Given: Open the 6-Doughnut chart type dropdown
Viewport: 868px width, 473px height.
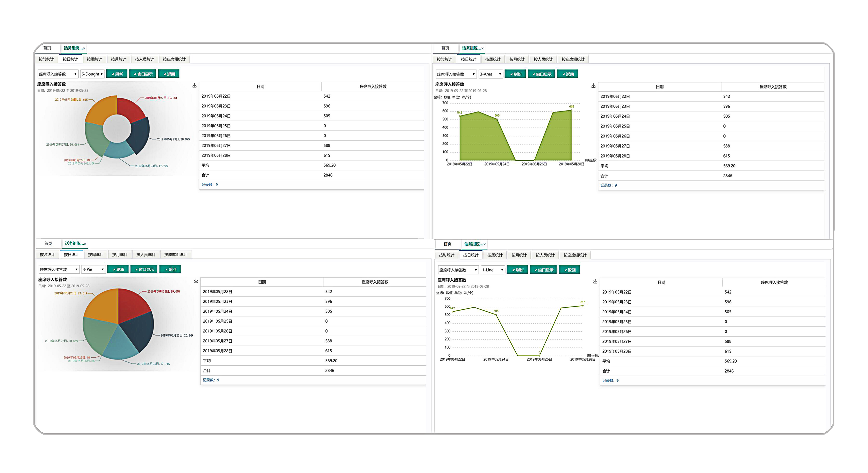Looking at the screenshot, I should coord(92,74).
